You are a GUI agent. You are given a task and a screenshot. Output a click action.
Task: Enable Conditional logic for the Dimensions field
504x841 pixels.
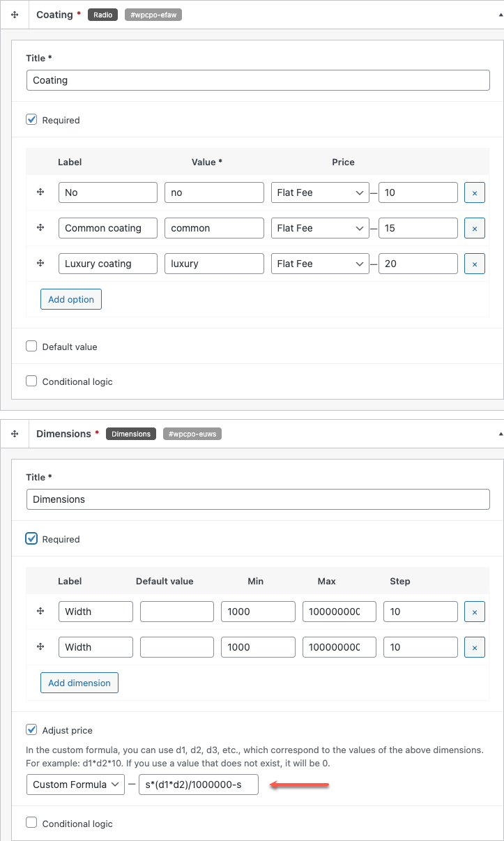coord(31,823)
